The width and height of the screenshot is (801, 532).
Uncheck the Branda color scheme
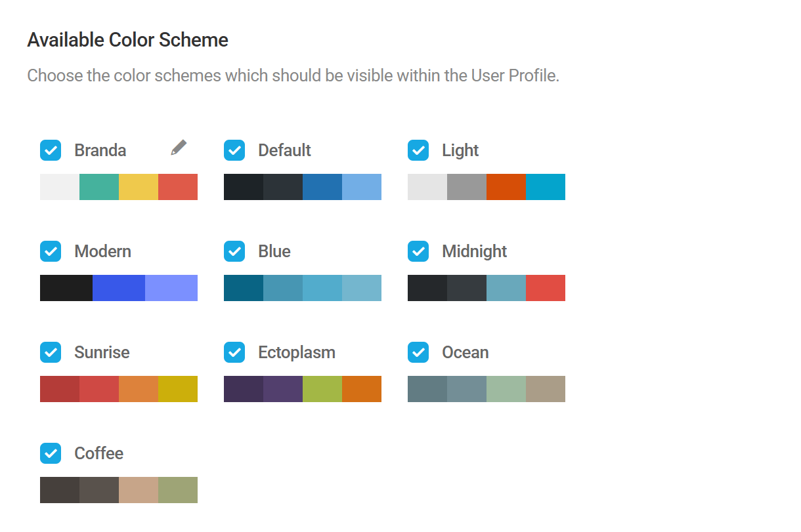click(50, 150)
